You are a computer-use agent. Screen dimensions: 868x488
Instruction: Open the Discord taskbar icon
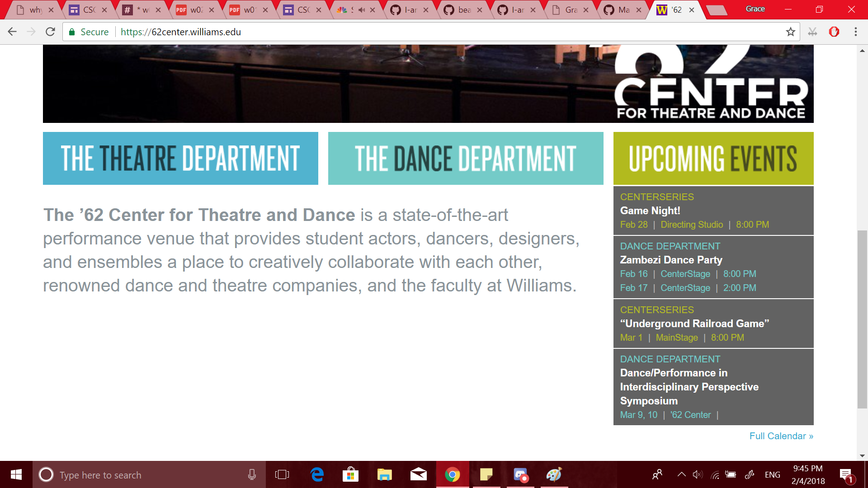coord(520,474)
